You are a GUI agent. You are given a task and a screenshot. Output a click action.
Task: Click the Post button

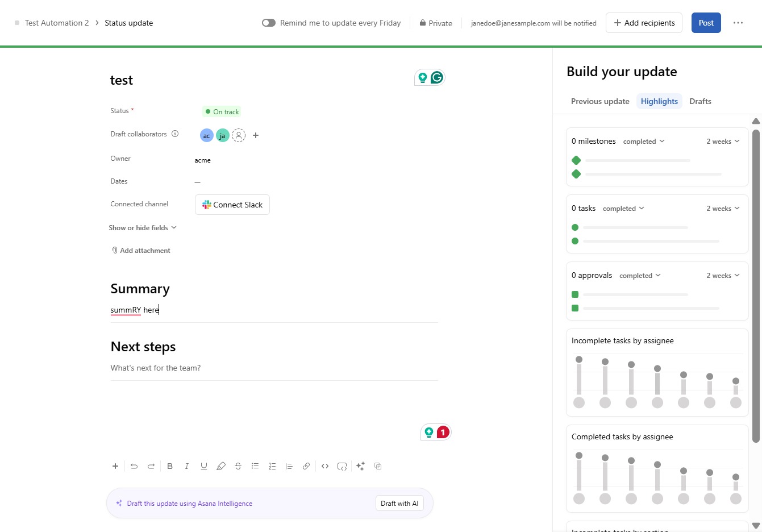pyautogui.click(x=706, y=23)
